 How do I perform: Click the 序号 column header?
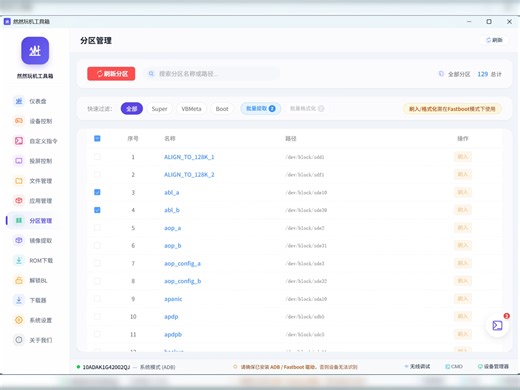coord(133,138)
